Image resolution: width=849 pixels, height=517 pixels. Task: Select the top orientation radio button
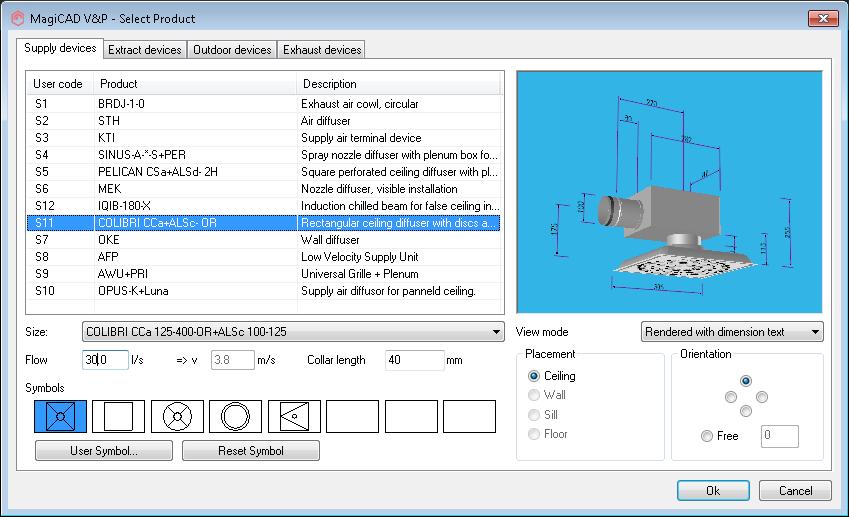tap(746, 381)
